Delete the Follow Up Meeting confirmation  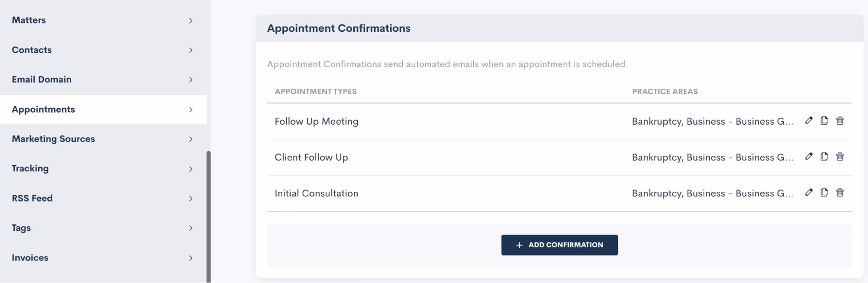[840, 120]
